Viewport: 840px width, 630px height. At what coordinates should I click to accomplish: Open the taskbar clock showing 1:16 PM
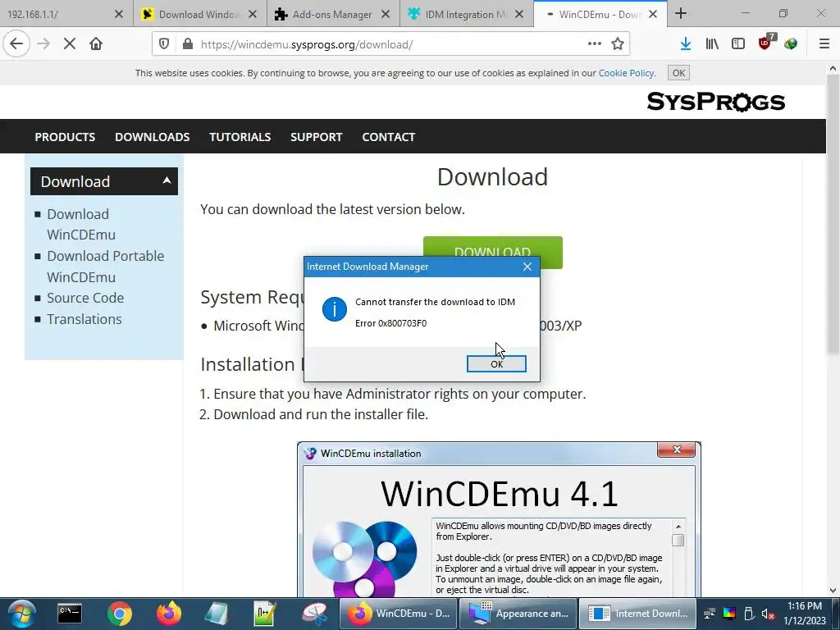coord(804,614)
